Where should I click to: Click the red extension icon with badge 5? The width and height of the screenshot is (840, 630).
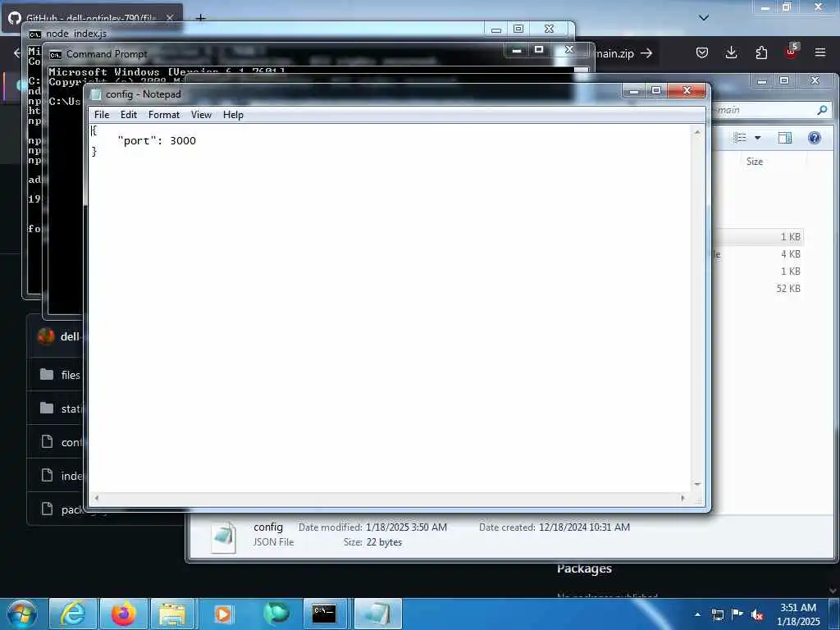click(x=792, y=52)
